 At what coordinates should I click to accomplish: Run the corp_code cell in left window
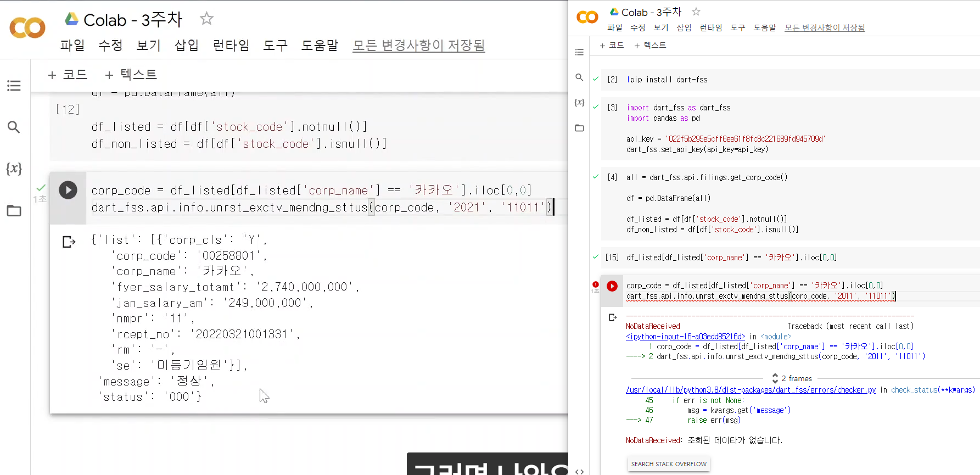(x=68, y=190)
